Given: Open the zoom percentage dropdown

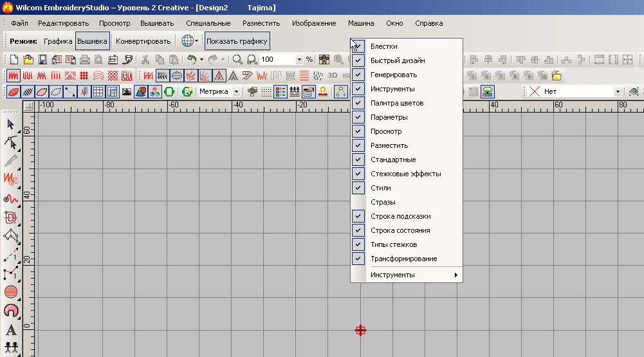Looking at the screenshot, I should (299, 60).
